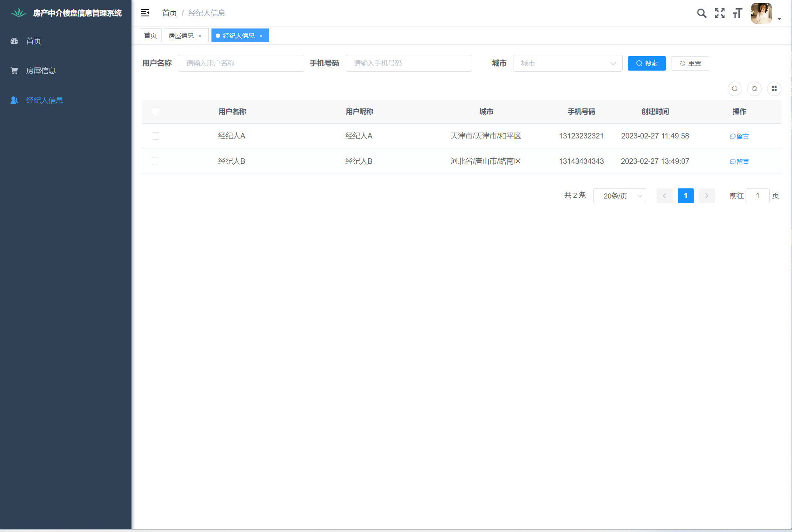Check the row checkbox for 经纪人B

pyautogui.click(x=155, y=161)
